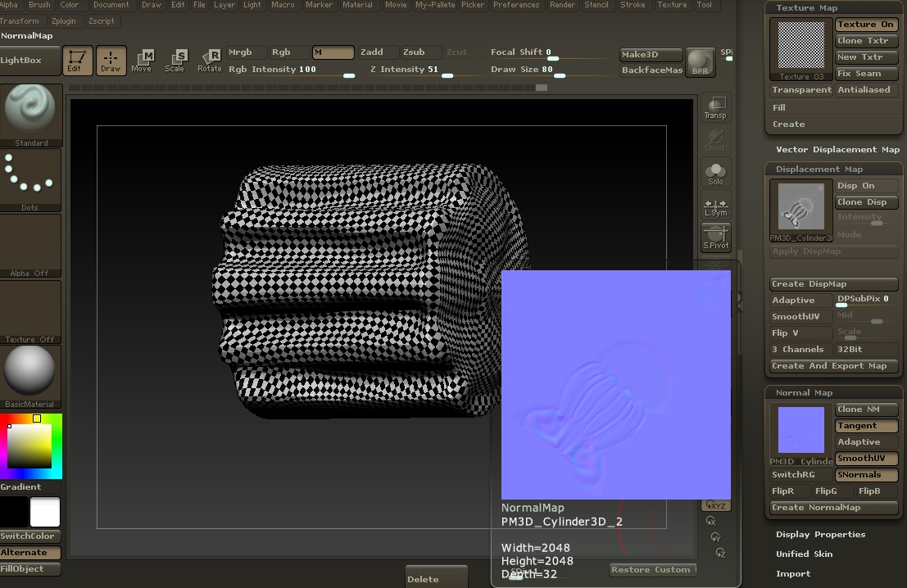Pick a color in the color picker

click(30, 446)
